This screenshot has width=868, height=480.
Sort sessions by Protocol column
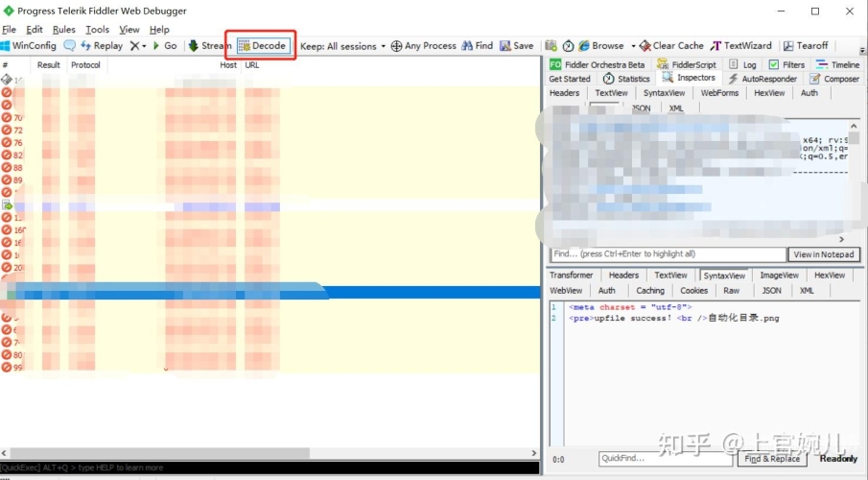(x=85, y=65)
